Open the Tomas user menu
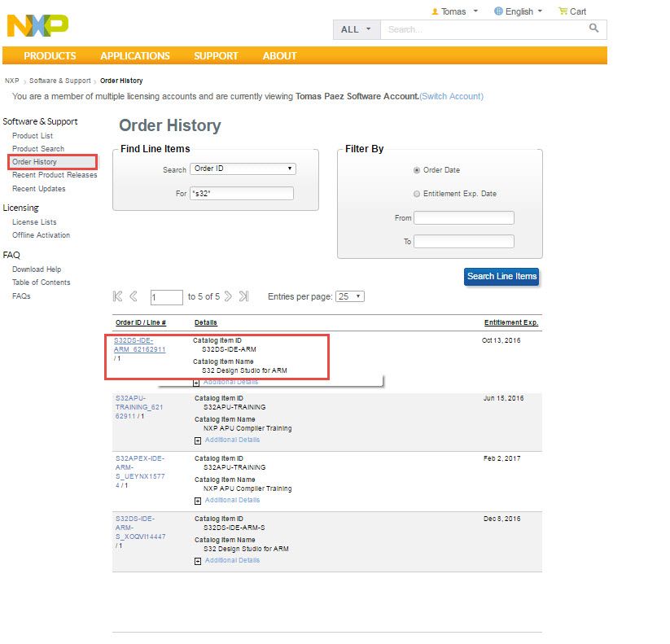Viewport: 670px width, 644px height. [454, 11]
